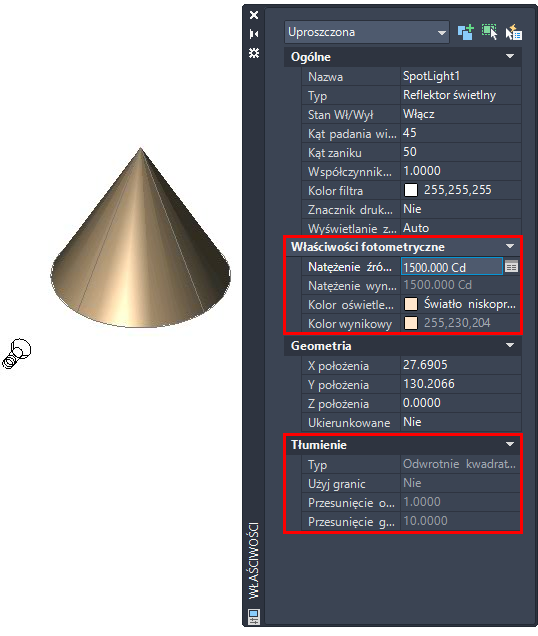This screenshot has height=636, width=538.
Task: Toggle Znacznik druku value Nie
Action: click(x=461, y=209)
